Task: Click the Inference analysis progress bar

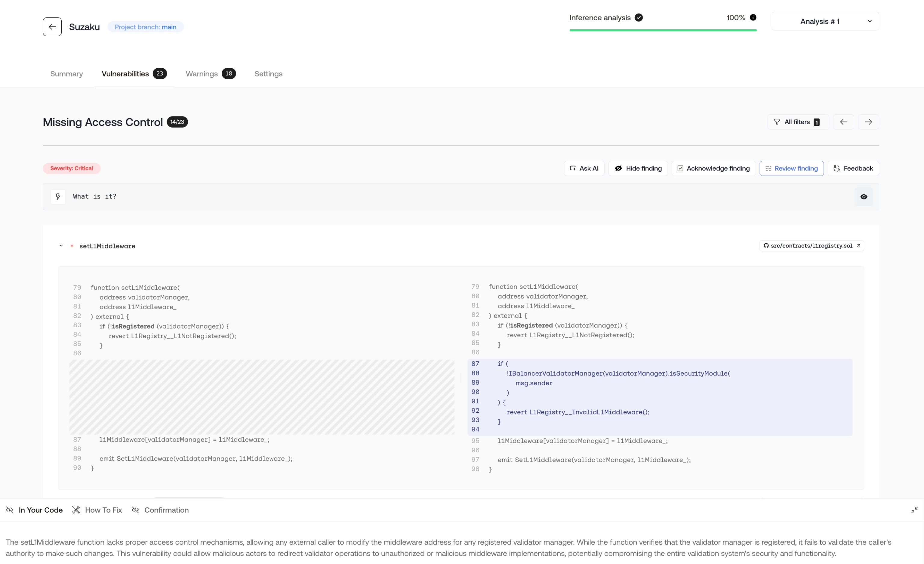Action: pyautogui.click(x=663, y=30)
